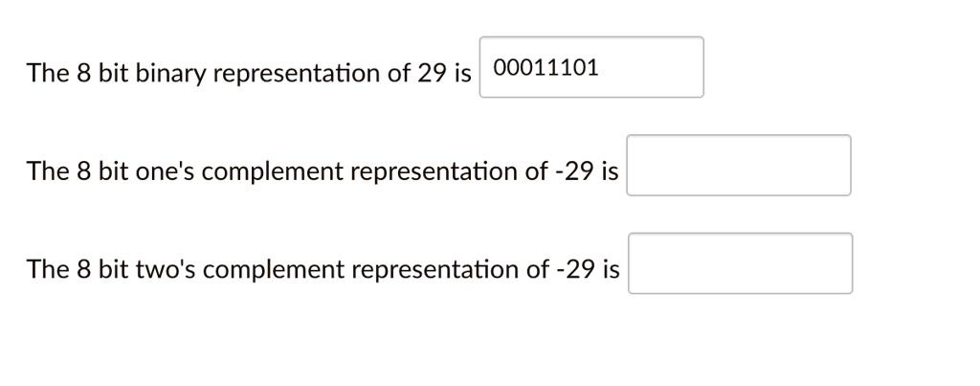Click the 8 bit binary representation input field
The image size is (980, 386).
[591, 67]
